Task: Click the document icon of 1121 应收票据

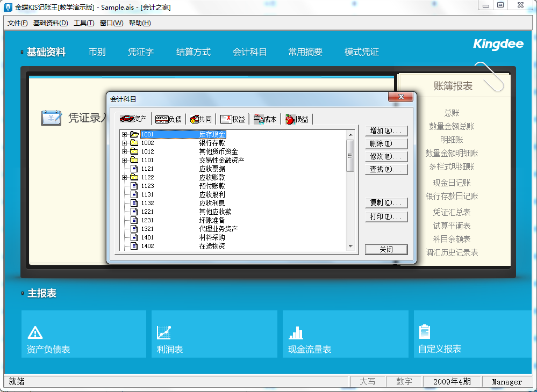Action: point(134,169)
